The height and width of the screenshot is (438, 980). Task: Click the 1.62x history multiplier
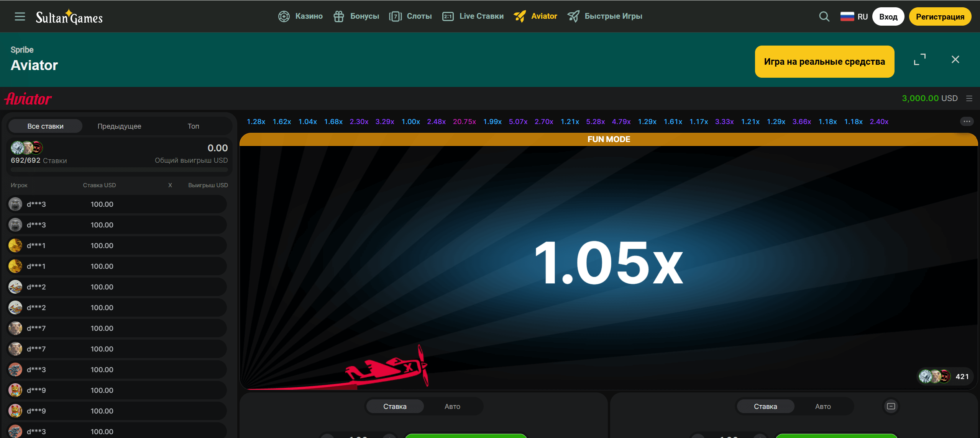[x=282, y=122]
